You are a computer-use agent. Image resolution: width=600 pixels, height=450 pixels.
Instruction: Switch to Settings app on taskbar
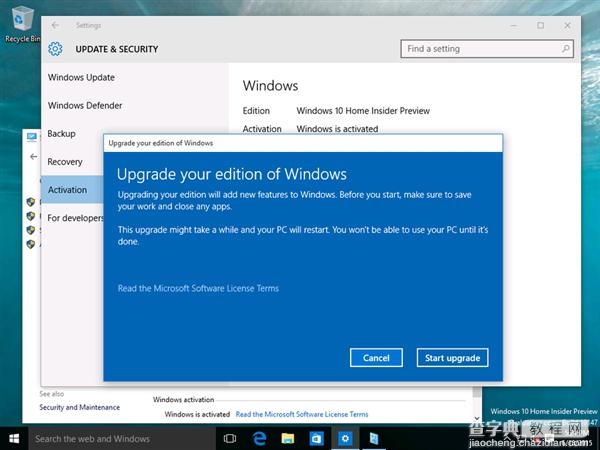[345, 439]
